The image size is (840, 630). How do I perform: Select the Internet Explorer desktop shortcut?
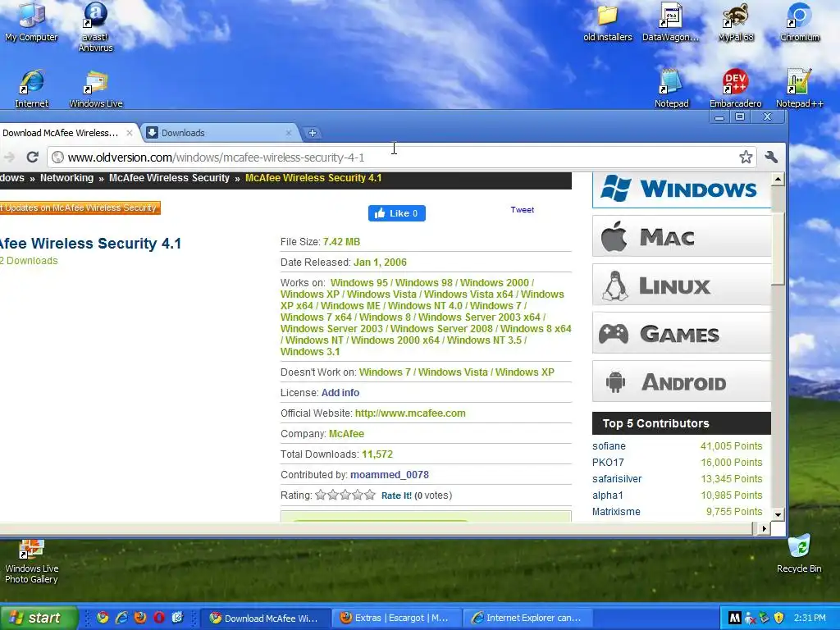(x=32, y=89)
